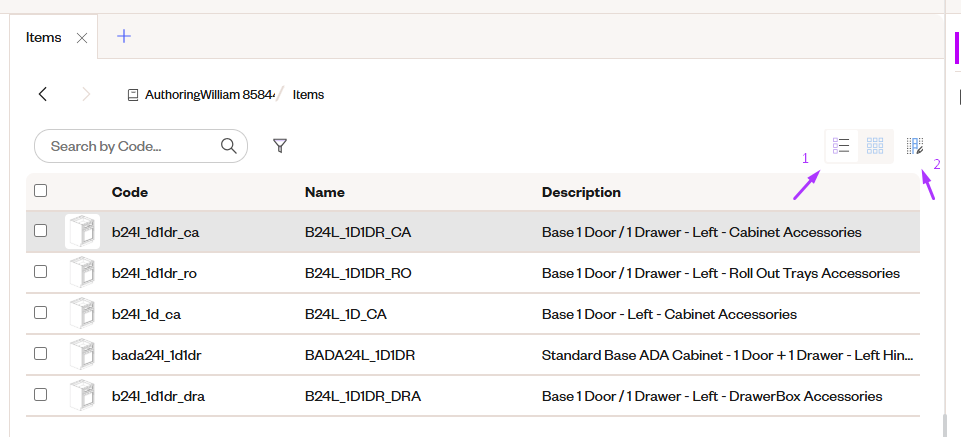The image size is (961, 437).
Task: Switch to list view layout
Action: coord(842,146)
